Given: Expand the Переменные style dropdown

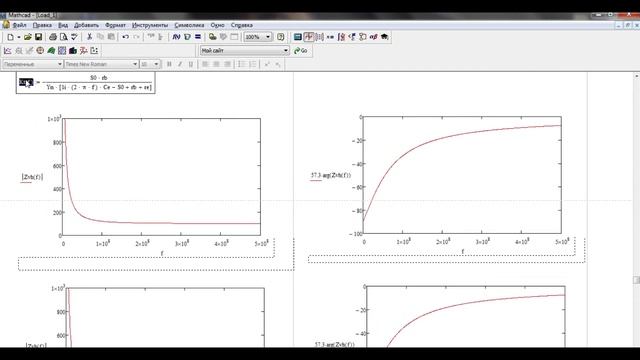Looking at the screenshot, I should (x=60, y=64).
